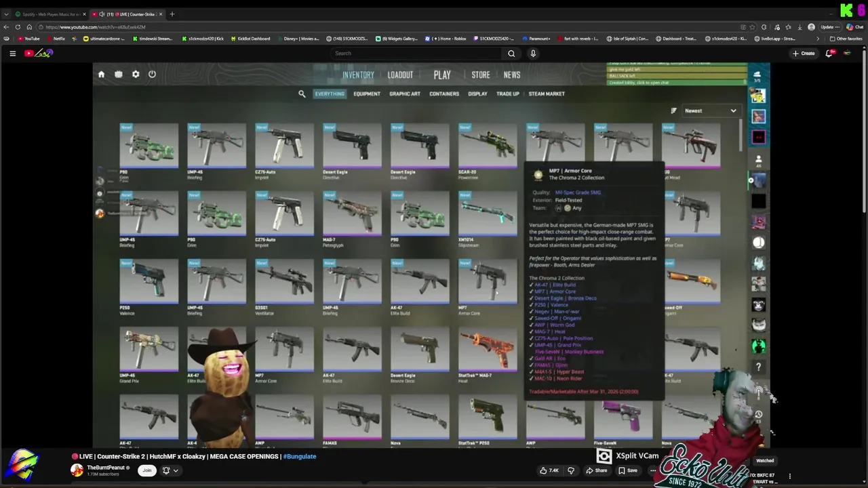Open YouTube notifications bell
Screen dimensions: 868x488
tap(829, 54)
